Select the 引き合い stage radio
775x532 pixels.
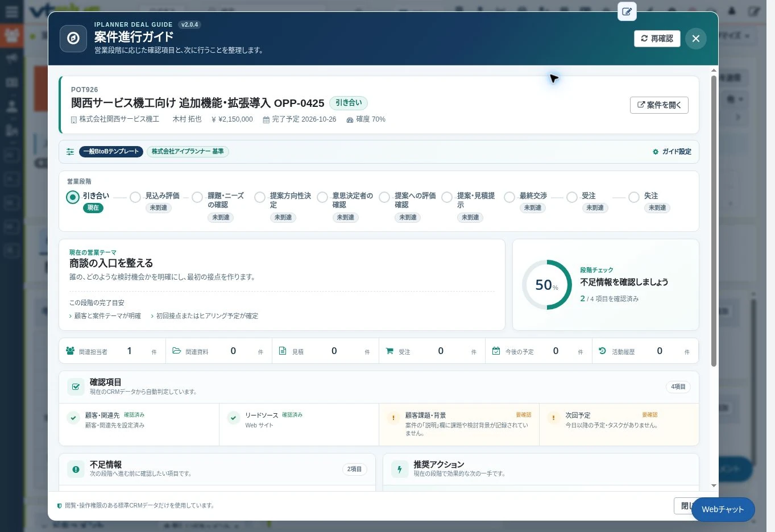coord(73,197)
